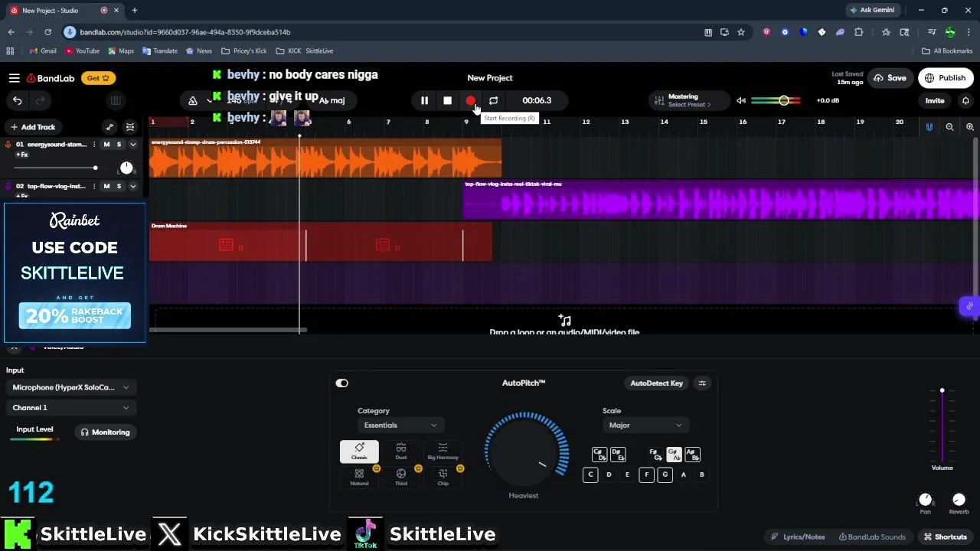The image size is (980, 551).
Task: Undo the last action in BandLab
Action: point(17,100)
